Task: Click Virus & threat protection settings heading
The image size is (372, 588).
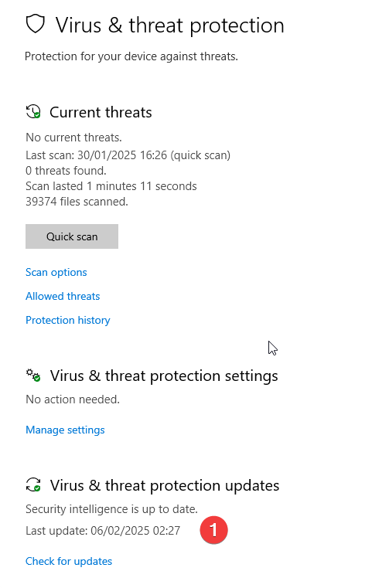Action: tap(164, 376)
